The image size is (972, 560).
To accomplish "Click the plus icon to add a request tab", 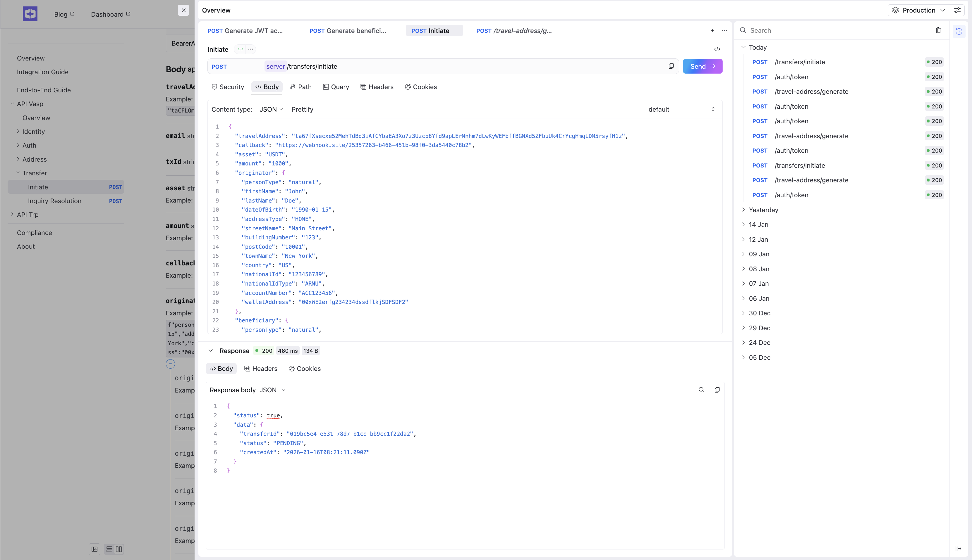I will click(712, 30).
